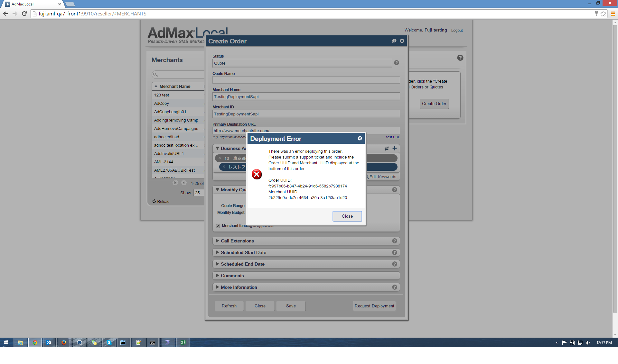Click Edit Keywords link
The width and height of the screenshot is (618, 364).
coord(382,177)
